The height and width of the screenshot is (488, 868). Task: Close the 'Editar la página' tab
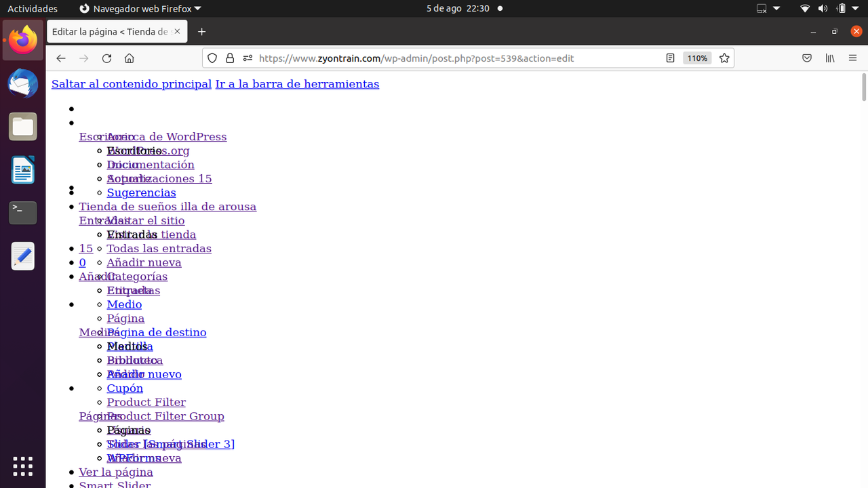tap(178, 32)
